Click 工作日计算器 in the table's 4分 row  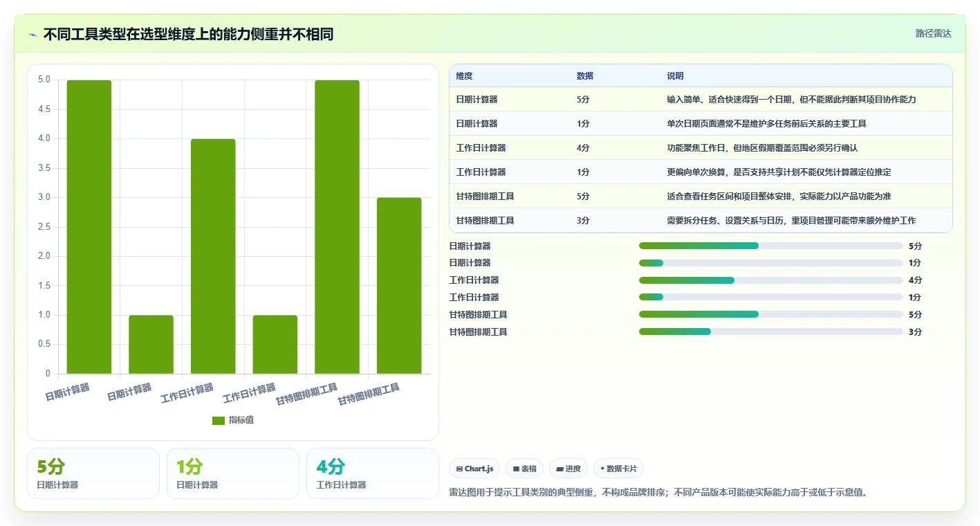click(x=481, y=148)
